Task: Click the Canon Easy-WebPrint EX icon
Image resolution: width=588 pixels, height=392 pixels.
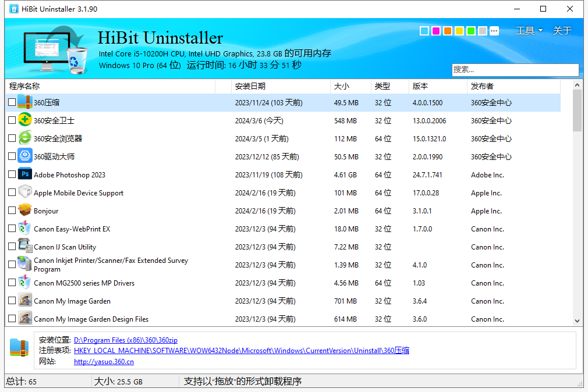Action: click(25, 228)
